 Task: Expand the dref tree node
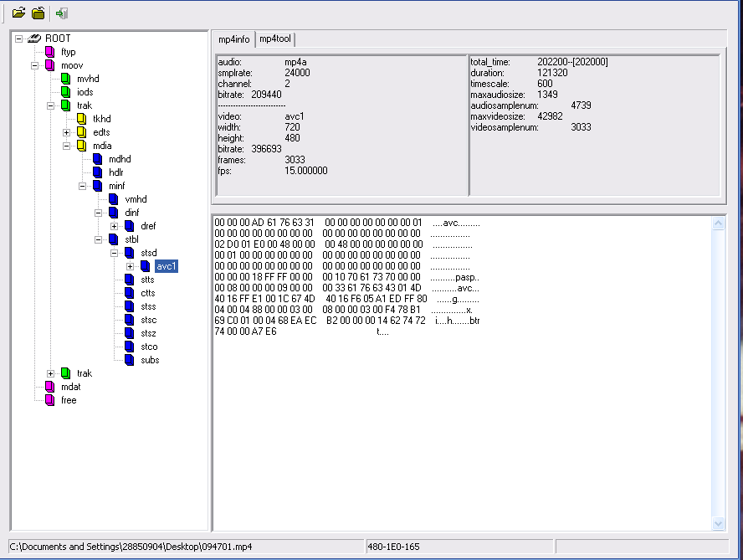(114, 226)
